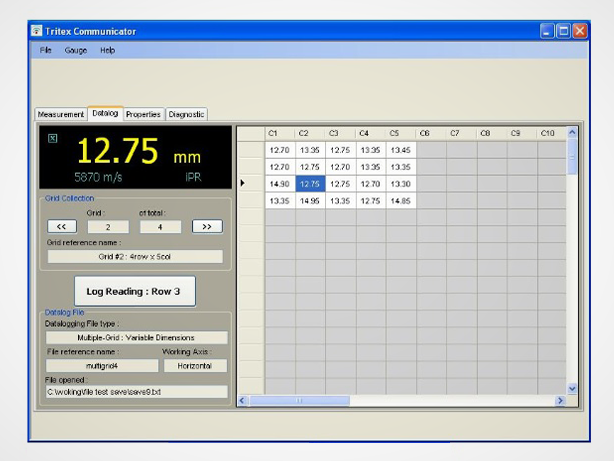Viewport: 614px width, 461px height.
Task: Close the Tritex Communicator window
Action: 580,31
